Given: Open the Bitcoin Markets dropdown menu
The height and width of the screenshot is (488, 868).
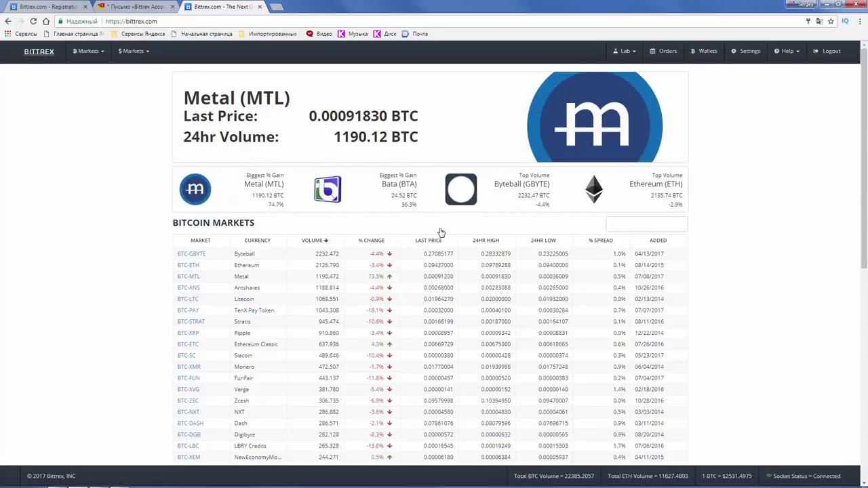Looking at the screenshot, I should (x=88, y=51).
